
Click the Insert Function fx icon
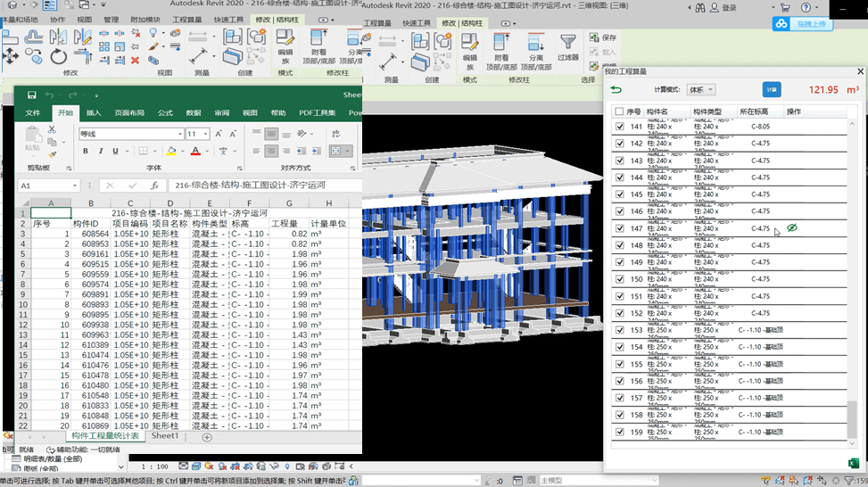pyautogui.click(x=154, y=186)
